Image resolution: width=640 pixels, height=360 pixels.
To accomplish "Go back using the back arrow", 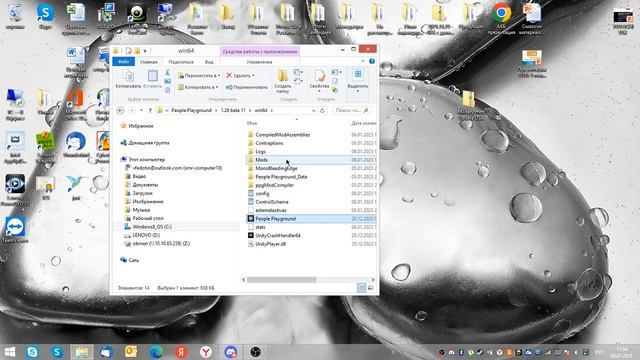I will 120,110.
